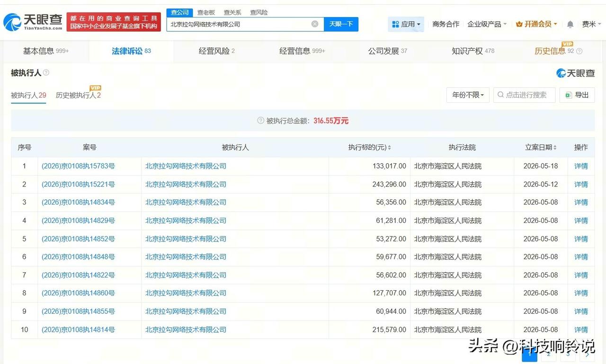Open the 应用 dropdown
The image size is (606, 364).
[x=406, y=24]
